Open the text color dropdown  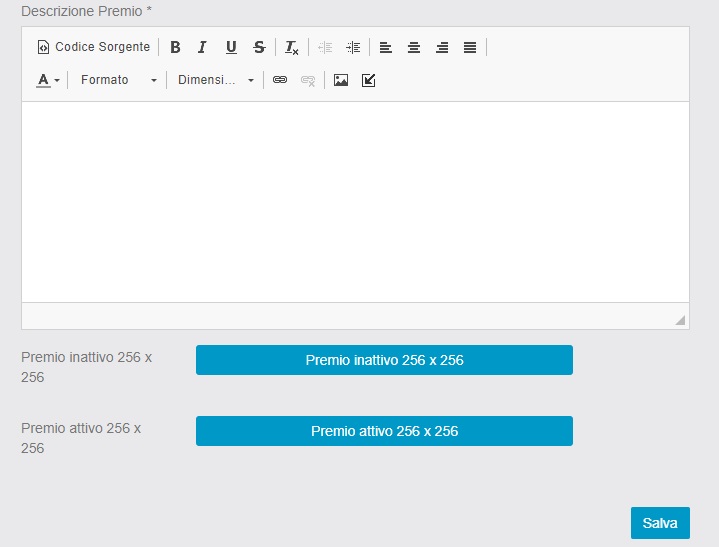point(48,80)
